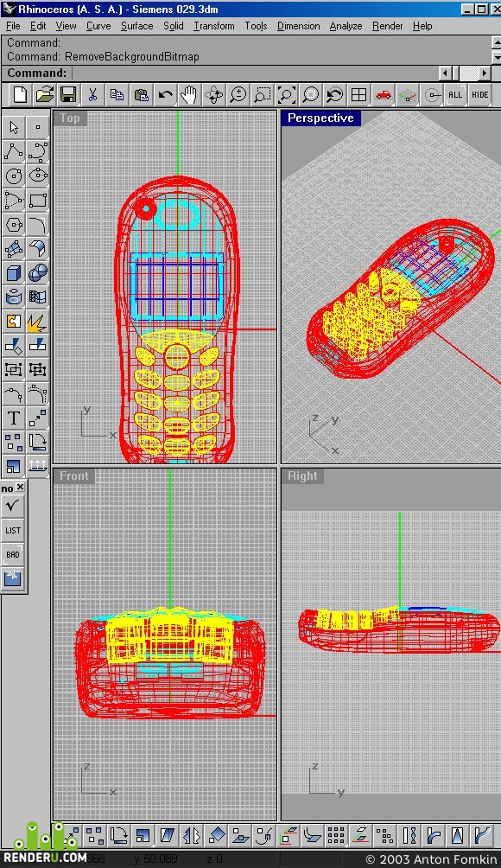The width and height of the screenshot is (501, 868).
Task: Open the four-viewport layout icon
Action: point(358,94)
